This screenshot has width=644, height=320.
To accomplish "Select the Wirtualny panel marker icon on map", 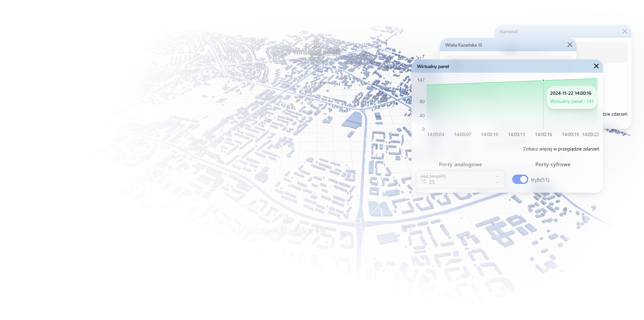I will pos(317,43).
